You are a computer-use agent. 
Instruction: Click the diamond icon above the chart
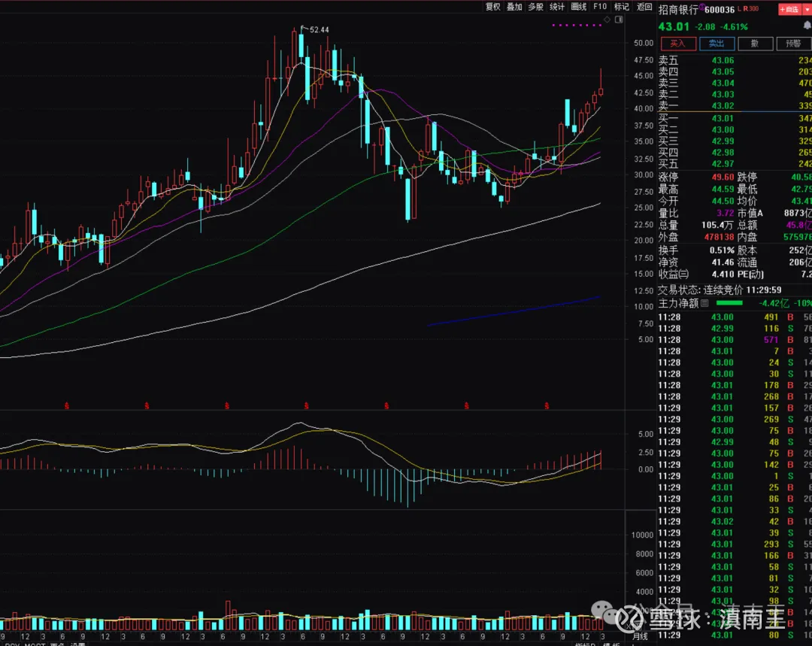point(607,20)
